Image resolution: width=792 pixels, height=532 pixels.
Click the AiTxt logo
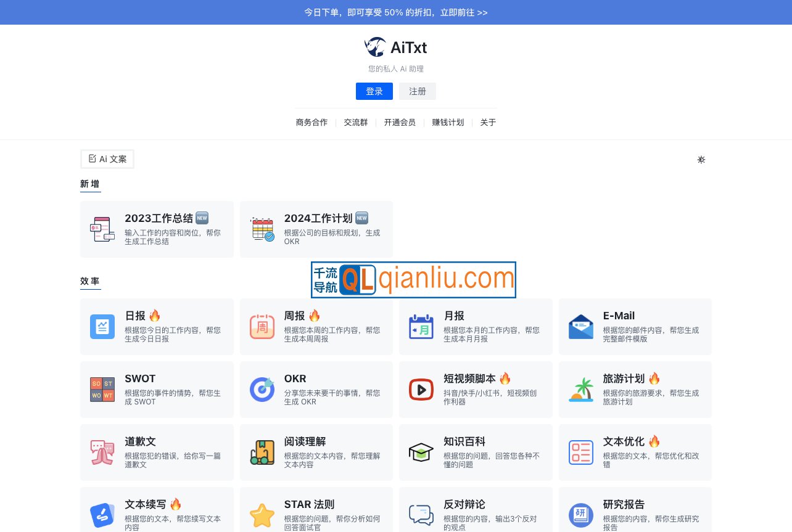click(x=395, y=47)
